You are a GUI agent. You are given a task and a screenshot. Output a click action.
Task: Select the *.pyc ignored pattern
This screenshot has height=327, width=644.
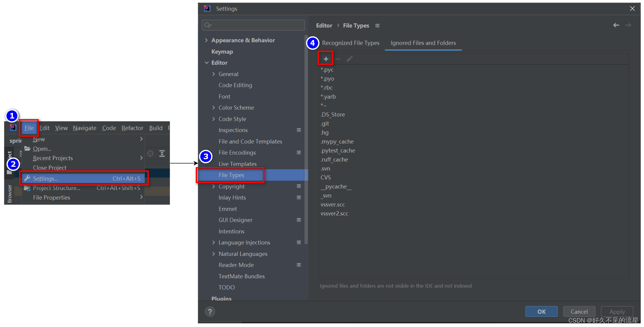[x=327, y=70]
